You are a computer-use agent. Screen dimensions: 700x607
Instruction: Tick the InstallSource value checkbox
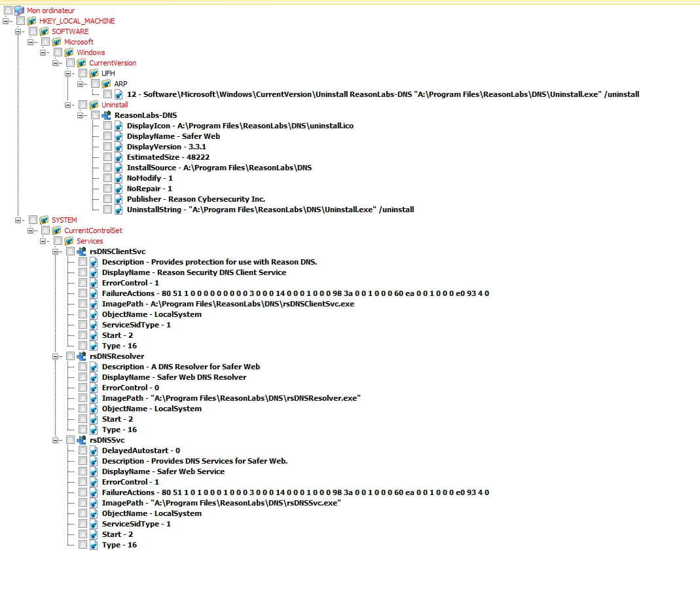point(107,168)
